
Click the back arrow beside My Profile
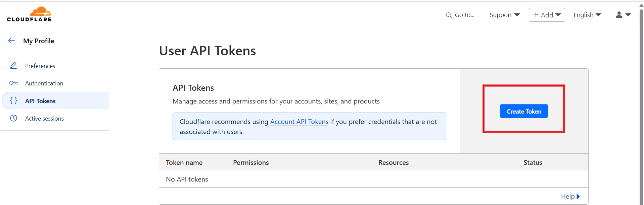pyautogui.click(x=12, y=41)
